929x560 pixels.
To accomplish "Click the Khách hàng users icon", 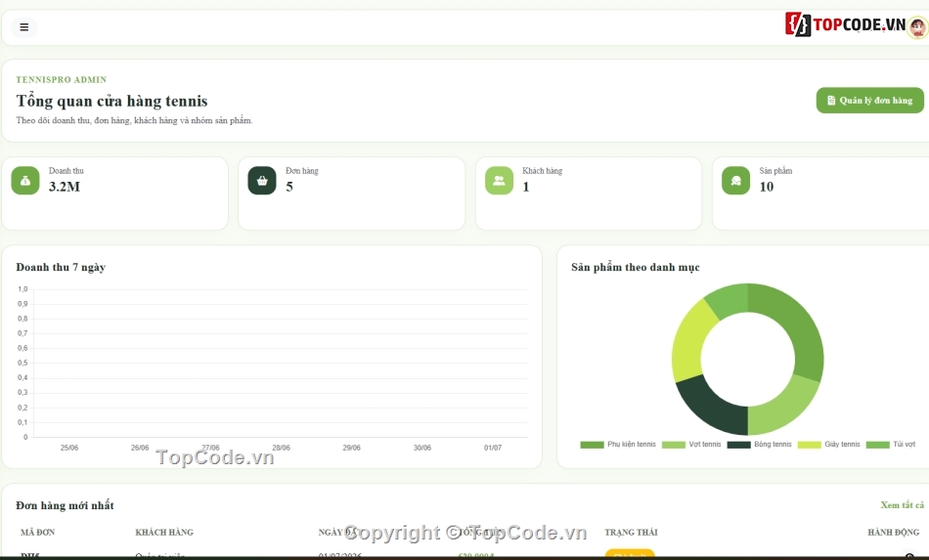I will coord(499,181).
